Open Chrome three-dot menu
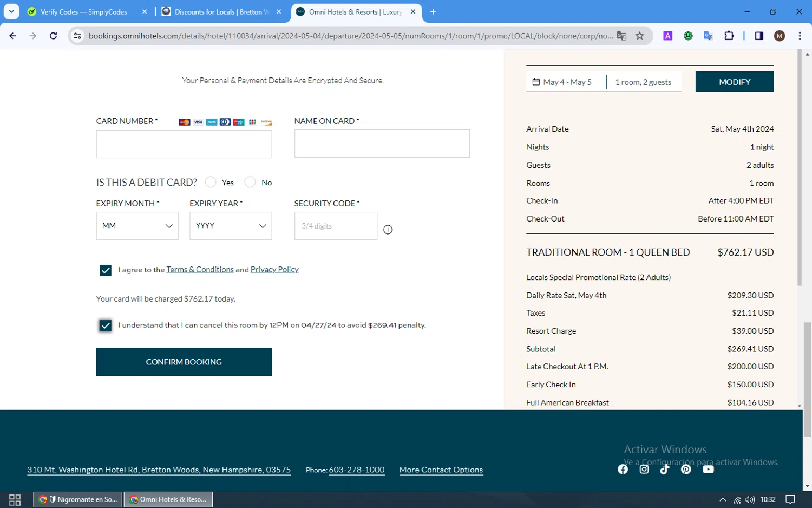This screenshot has height=508, width=812. pyautogui.click(x=800, y=36)
